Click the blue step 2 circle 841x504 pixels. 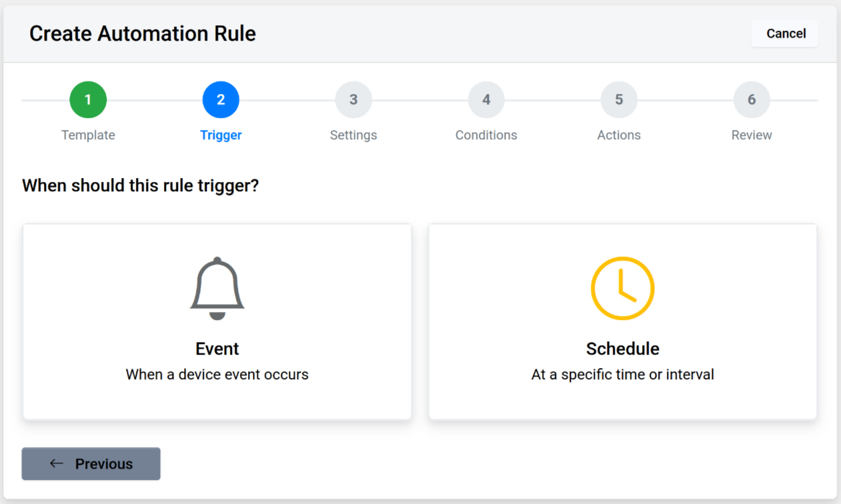coord(221,100)
